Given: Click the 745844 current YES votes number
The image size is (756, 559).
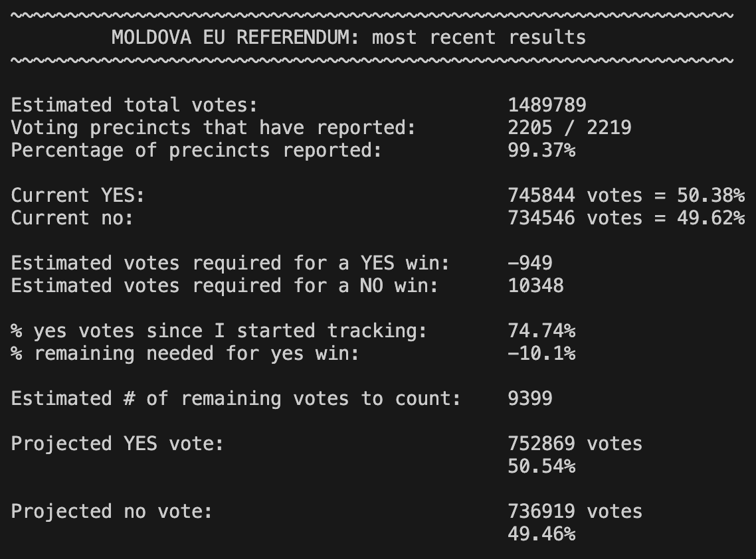Looking at the screenshot, I should (541, 195).
